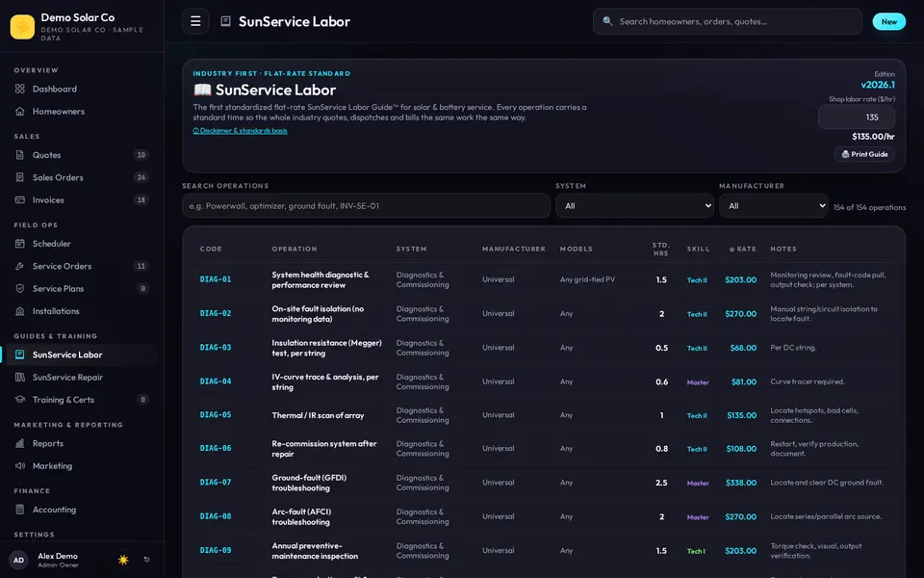Click the AD user avatar
The width and height of the screenshot is (924, 578).
[x=19, y=560]
